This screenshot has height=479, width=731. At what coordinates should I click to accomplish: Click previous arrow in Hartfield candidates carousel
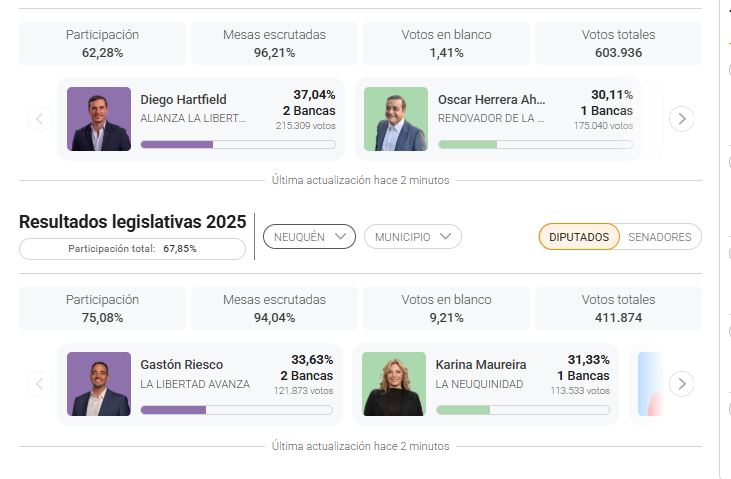coord(39,119)
